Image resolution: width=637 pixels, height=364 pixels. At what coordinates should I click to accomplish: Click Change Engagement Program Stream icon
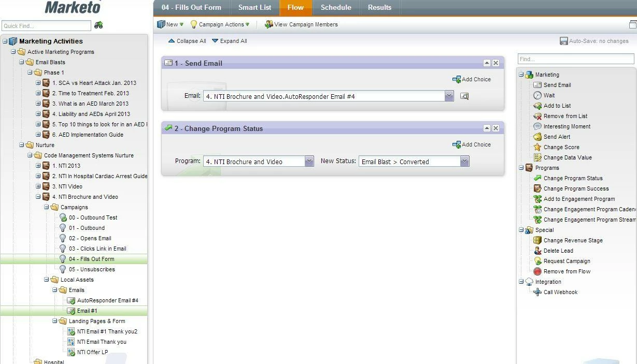pos(537,220)
